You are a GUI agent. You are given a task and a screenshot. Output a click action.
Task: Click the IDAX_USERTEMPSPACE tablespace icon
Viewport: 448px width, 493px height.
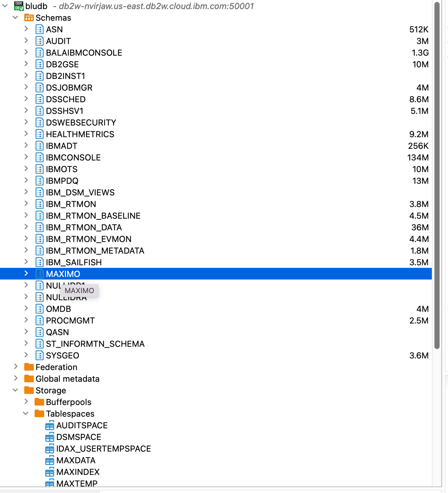point(50,449)
